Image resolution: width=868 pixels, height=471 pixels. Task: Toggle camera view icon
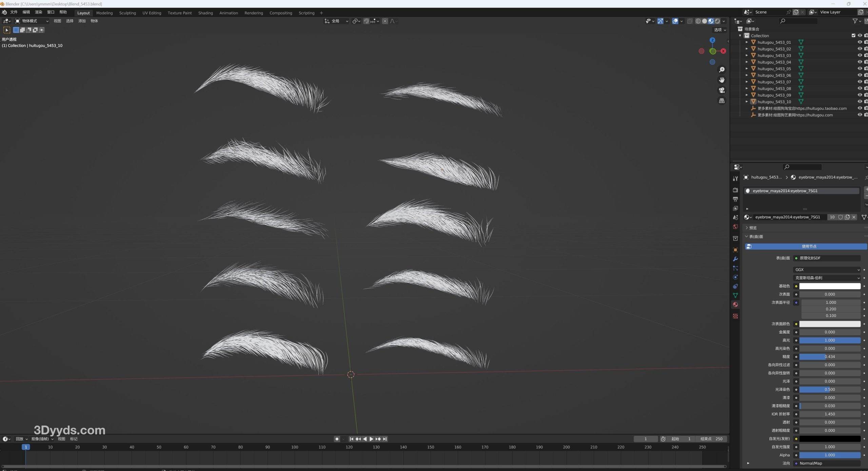point(722,90)
